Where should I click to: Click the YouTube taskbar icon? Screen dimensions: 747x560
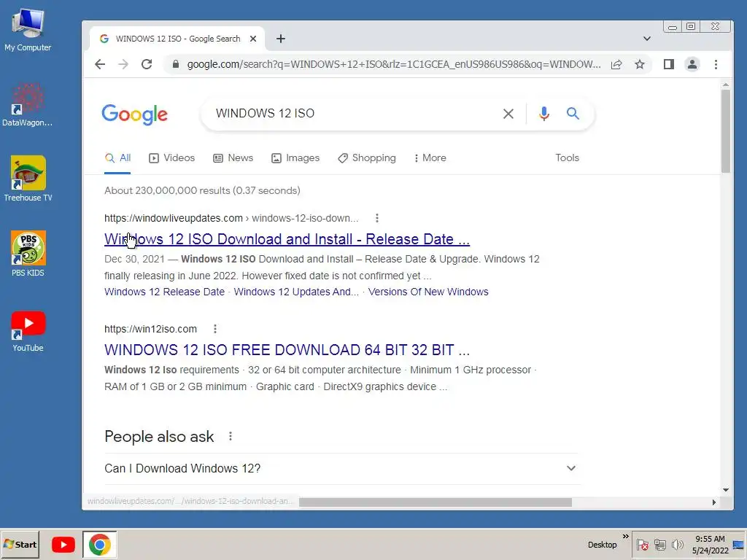pyautogui.click(x=63, y=544)
